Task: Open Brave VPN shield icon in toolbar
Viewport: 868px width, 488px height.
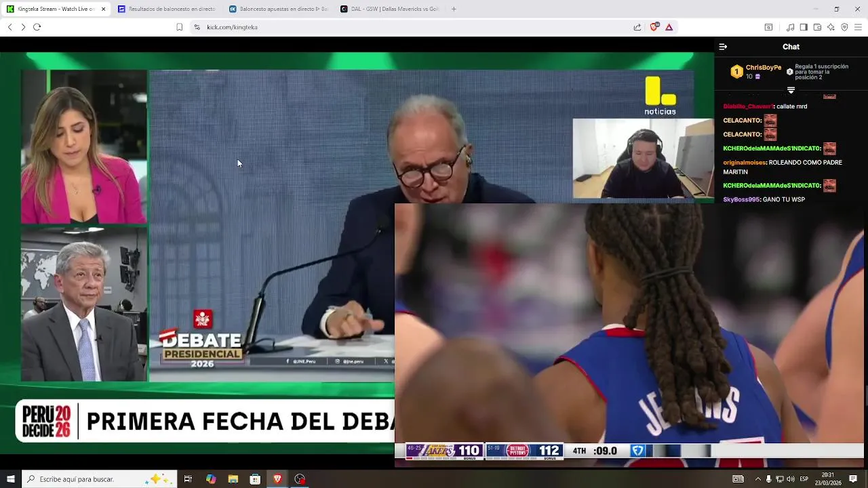Action: point(844,27)
